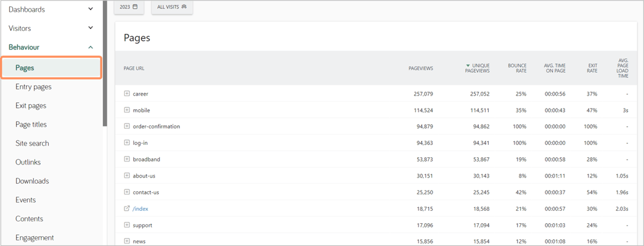The image size is (644, 246).
Task: Open the All Visits segment selector
Action: [x=172, y=7]
